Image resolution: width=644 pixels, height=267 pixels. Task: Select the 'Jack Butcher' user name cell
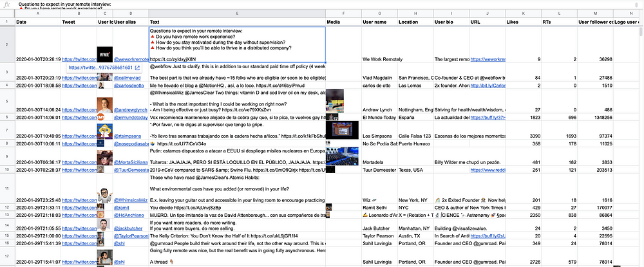point(379,226)
